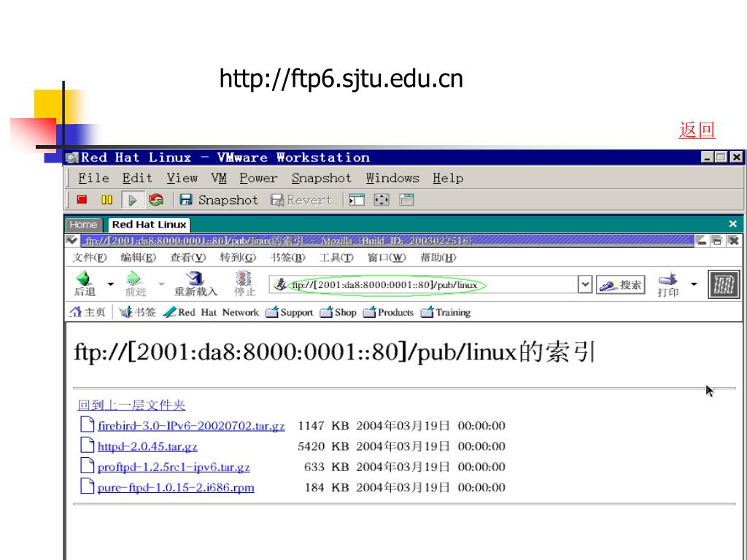Image resolution: width=747 pixels, height=560 pixels.
Task: Click the Mozilla URL address field
Action: point(424,285)
